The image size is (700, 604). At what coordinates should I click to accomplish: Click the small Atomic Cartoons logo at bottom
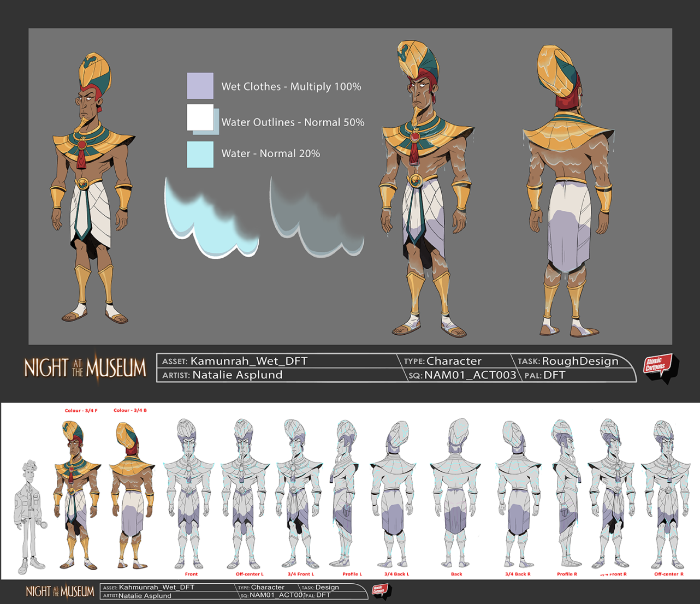[382, 591]
